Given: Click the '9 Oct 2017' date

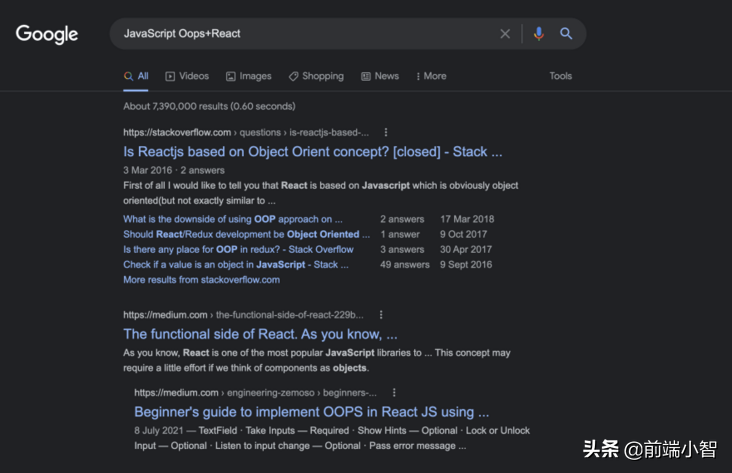Looking at the screenshot, I should (x=463, y=234).
